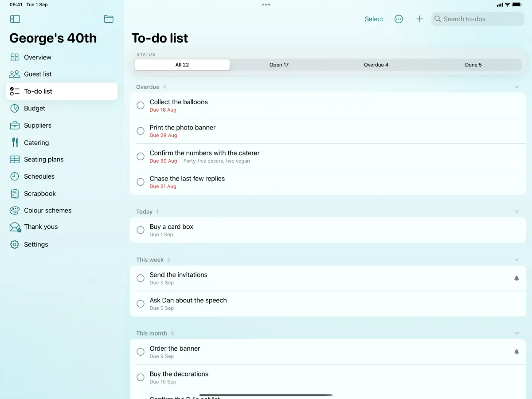532x399 pixels.
Task: Open the more options ellipsis circle button
Action: (399, 19)
